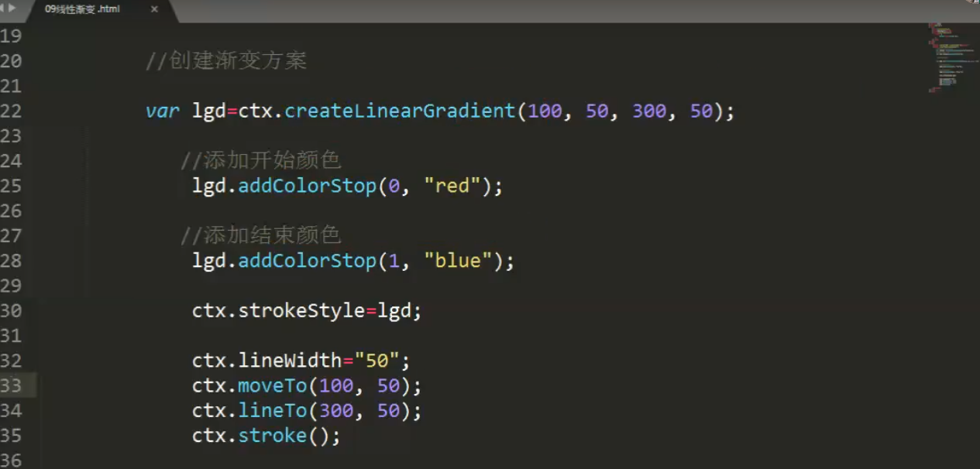Select the 09线性渐变.html file tab
980x469 pixels.
tap(82, 9)
